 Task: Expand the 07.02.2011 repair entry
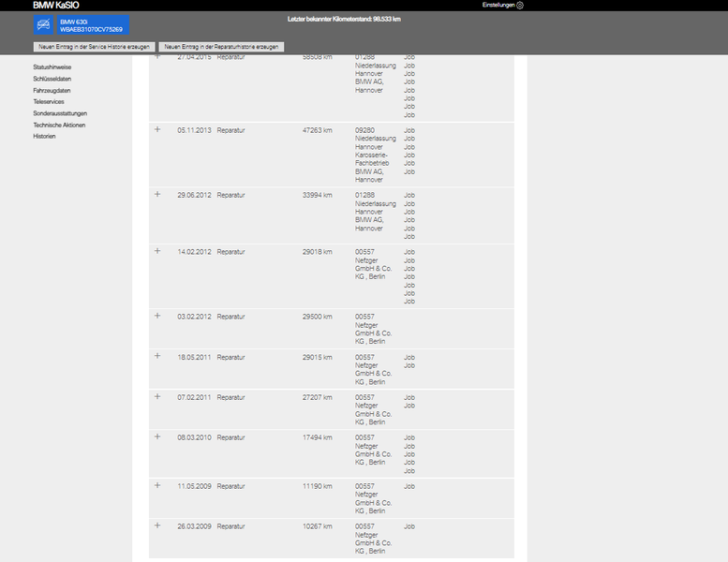[157, 397]
